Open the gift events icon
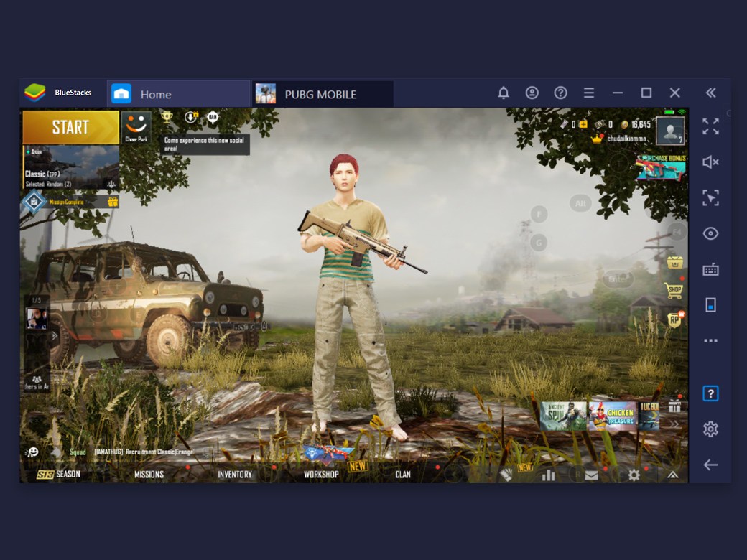 click(674, 405)
